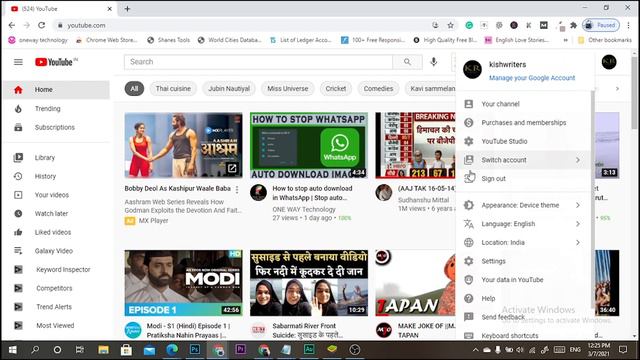Image resolution: width=640 pixels, height=360 pixels.
Task: Open Purchases and memberships
Action: (x=523, y=122)
